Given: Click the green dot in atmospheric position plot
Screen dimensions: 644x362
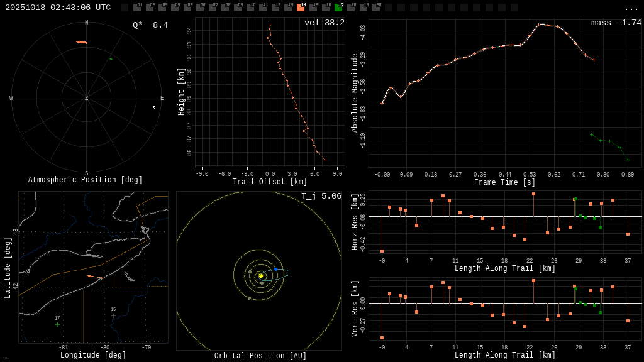Looking at the screenshot, I should (111, 59).
